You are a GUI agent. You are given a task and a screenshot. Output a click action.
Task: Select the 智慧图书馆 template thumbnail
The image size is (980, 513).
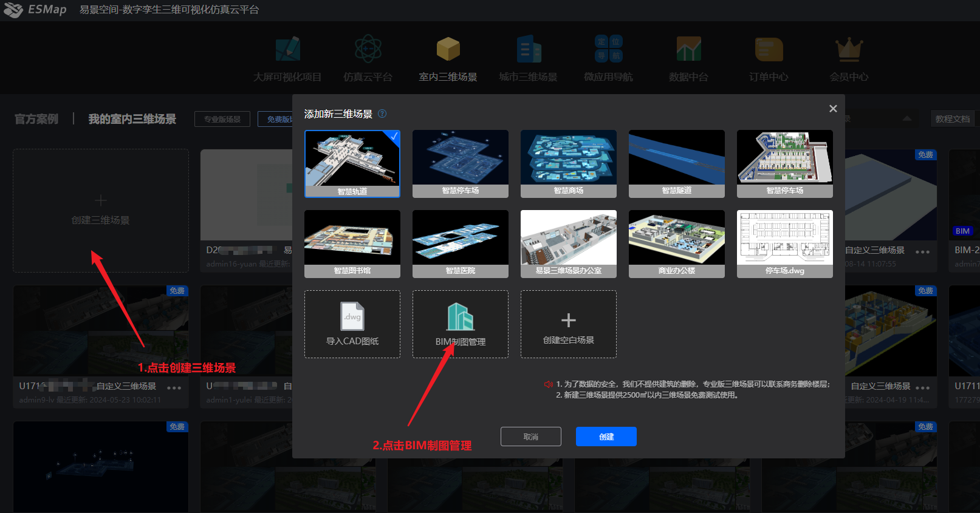point(352,244)
